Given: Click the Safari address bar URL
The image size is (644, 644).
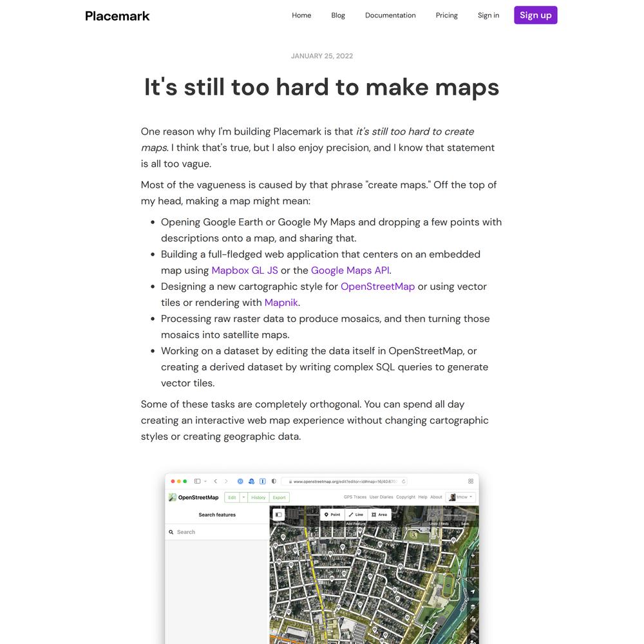Looking at the screenshot, I should point(345,481).
